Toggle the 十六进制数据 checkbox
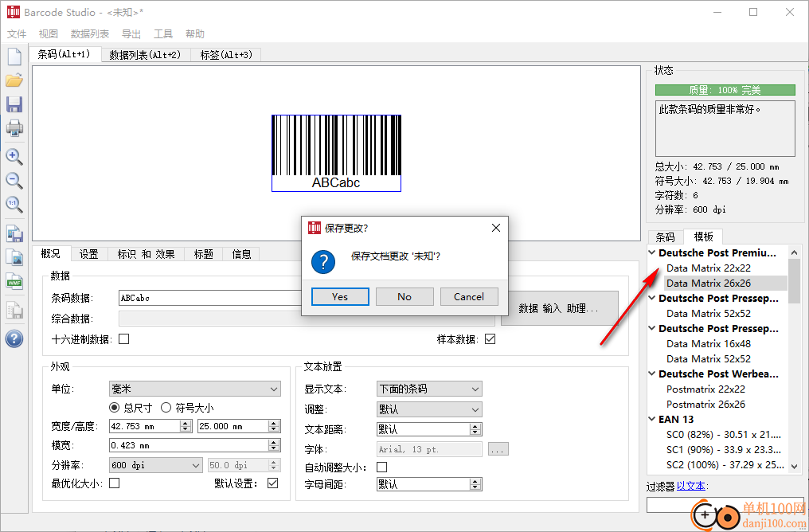Image resolution: width=809 pixels, height=532 pixels. tap(124, 339)
